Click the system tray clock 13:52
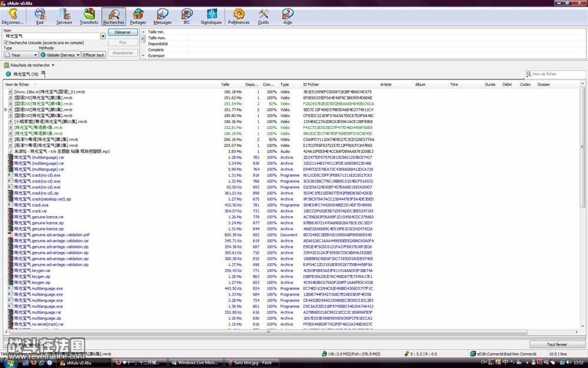This screenshot has height=368, width=588. 579,362
